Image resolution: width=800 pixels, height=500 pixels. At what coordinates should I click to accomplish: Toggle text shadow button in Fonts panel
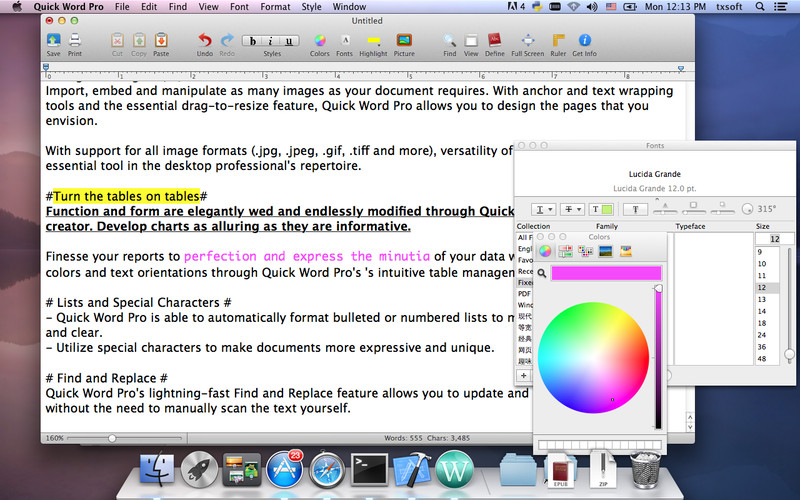[x=635, y=209]
